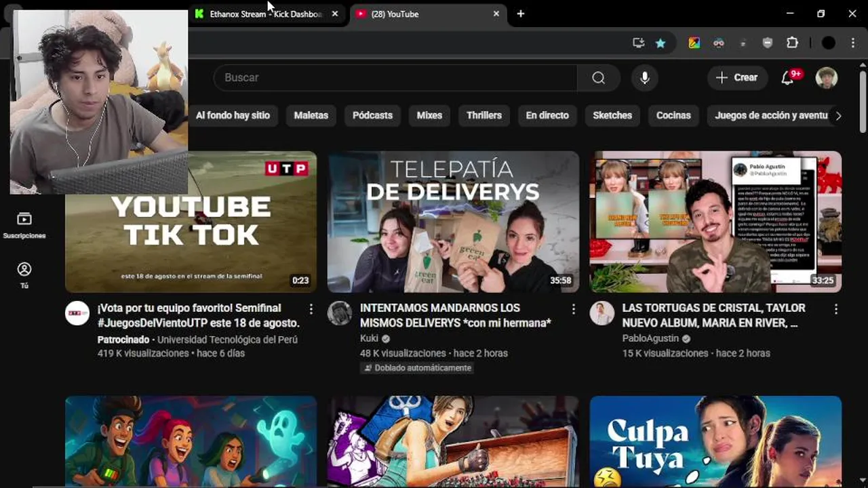
Task: Open the Tú sidebar section
Action: (x=24, y=275)
